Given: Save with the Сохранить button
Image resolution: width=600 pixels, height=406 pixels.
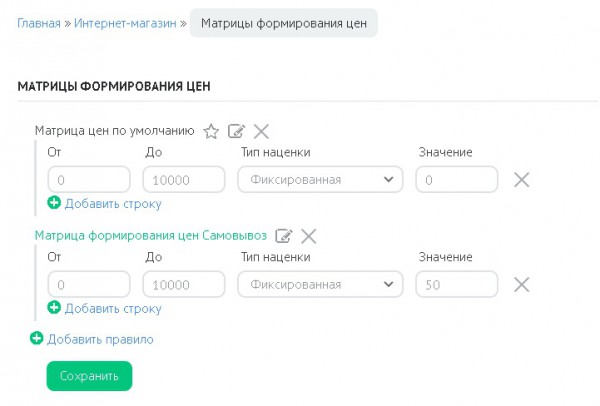Looking at the screenshot, I should 90,376.
